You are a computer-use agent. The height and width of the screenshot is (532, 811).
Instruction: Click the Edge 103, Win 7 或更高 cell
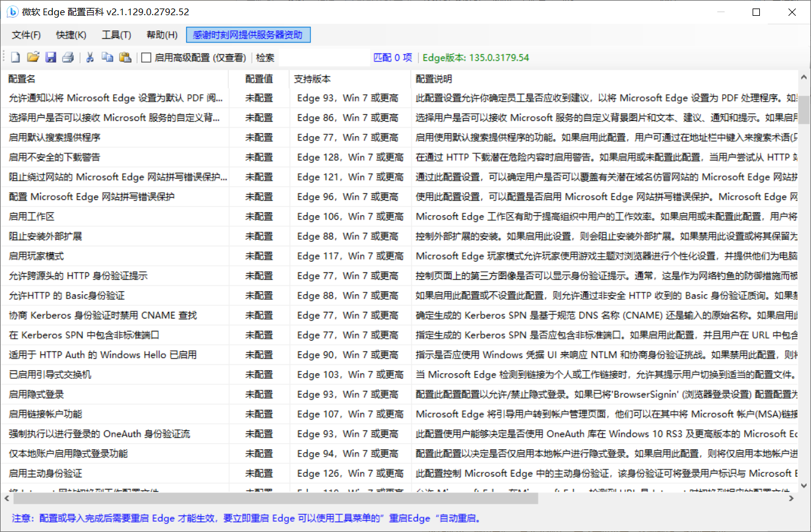pyautogui.click(x=350, y=375)
